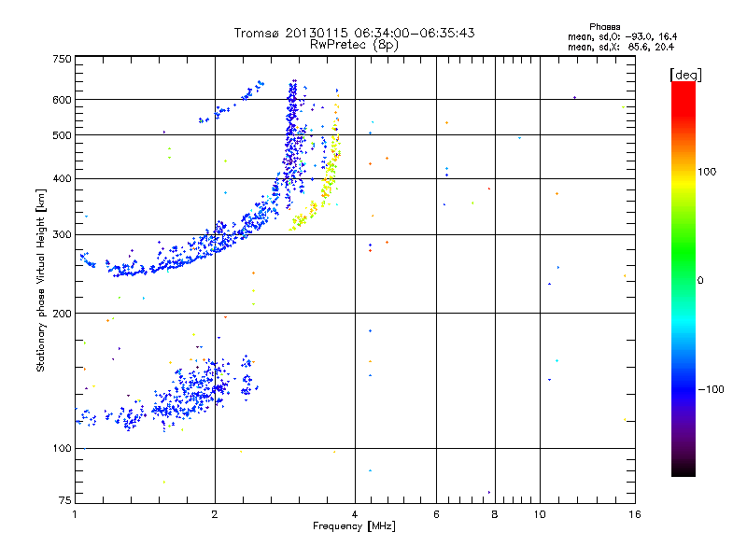The width and height of the screenshot is (747, 560).
Task: Click the y-axis '75' tick label
Action: pos(65,500)
